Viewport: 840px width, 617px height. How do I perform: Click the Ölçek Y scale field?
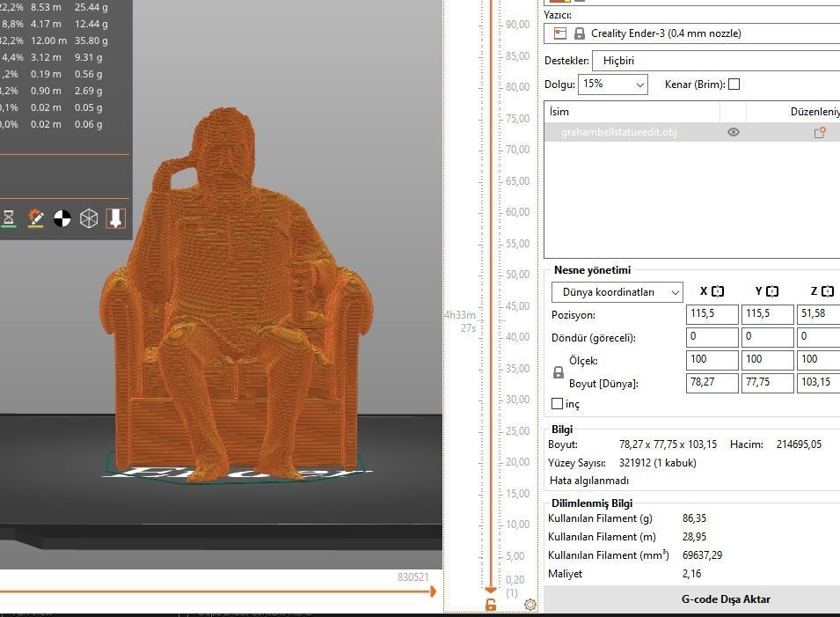coord(767,360)
